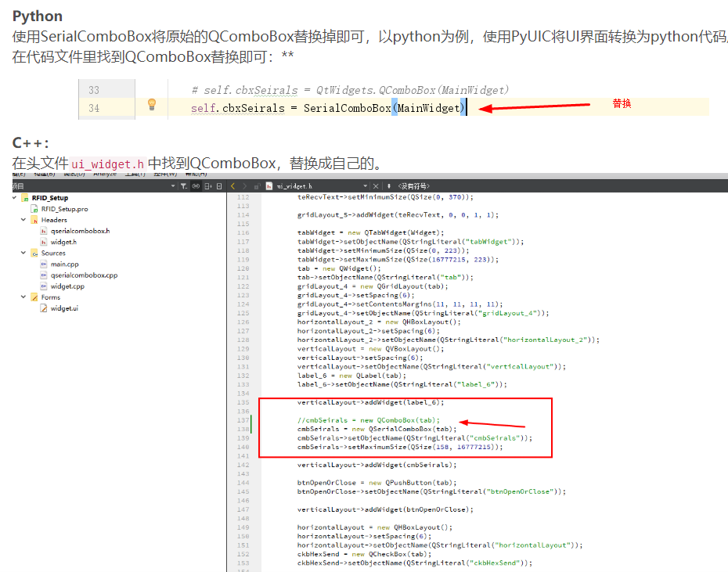728x572 pixels.
Task: Click the qserialcombobox.h file icon
Action: click(44, 231)
